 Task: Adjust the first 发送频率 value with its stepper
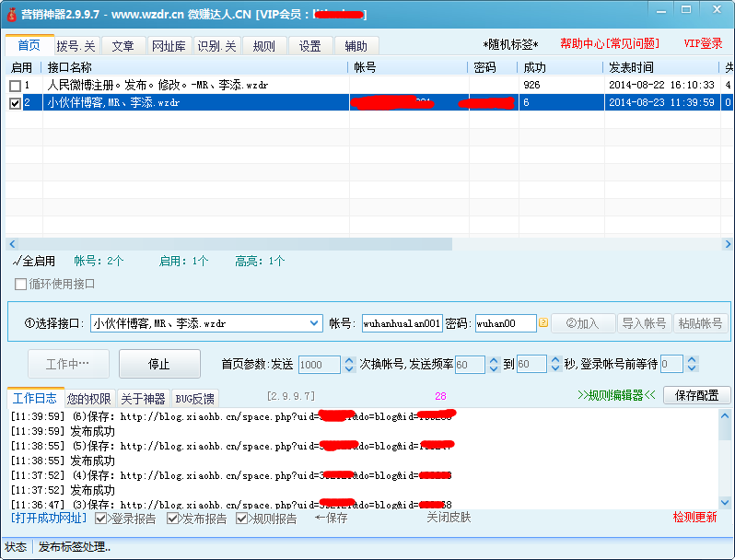tap(494, 360)
